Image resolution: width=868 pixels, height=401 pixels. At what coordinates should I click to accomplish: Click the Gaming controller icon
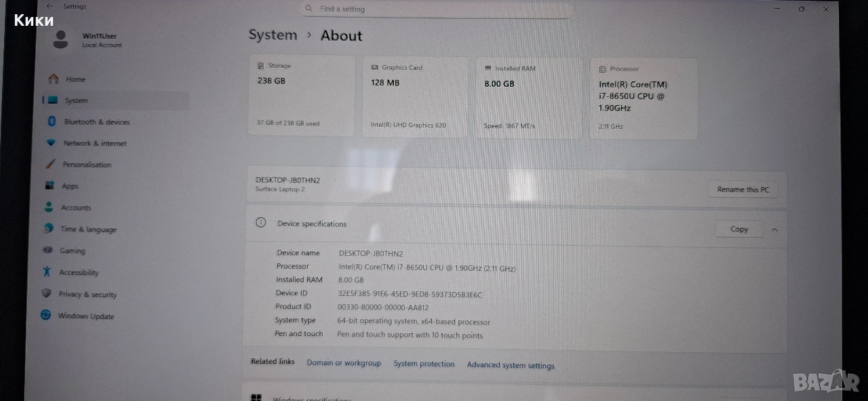pyautogui.click(x=47, y=250)
